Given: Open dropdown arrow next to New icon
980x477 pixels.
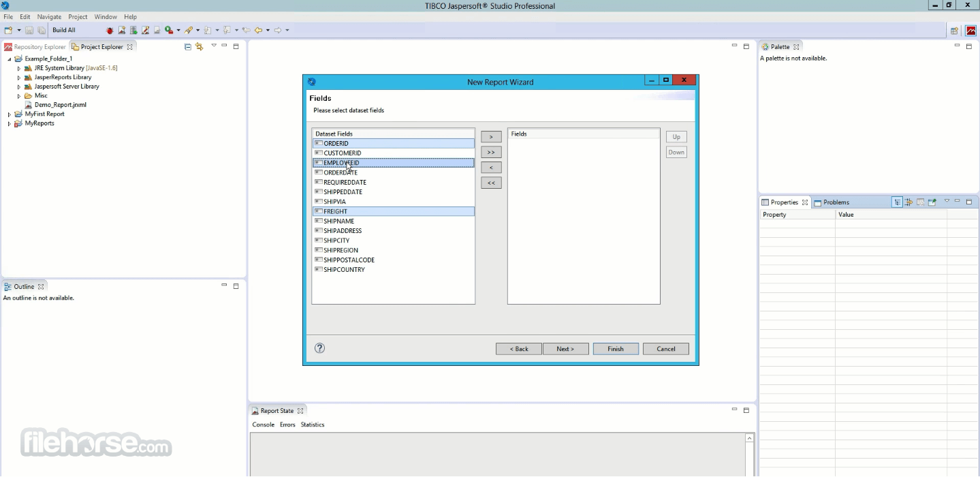Looking at the screenshot, I should [x=19, y=30].
